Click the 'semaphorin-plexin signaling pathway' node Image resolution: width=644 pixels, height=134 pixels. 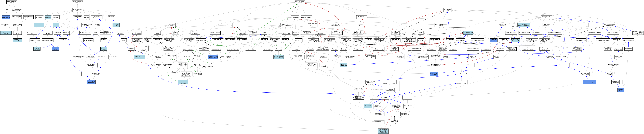[x=213, y=57]
